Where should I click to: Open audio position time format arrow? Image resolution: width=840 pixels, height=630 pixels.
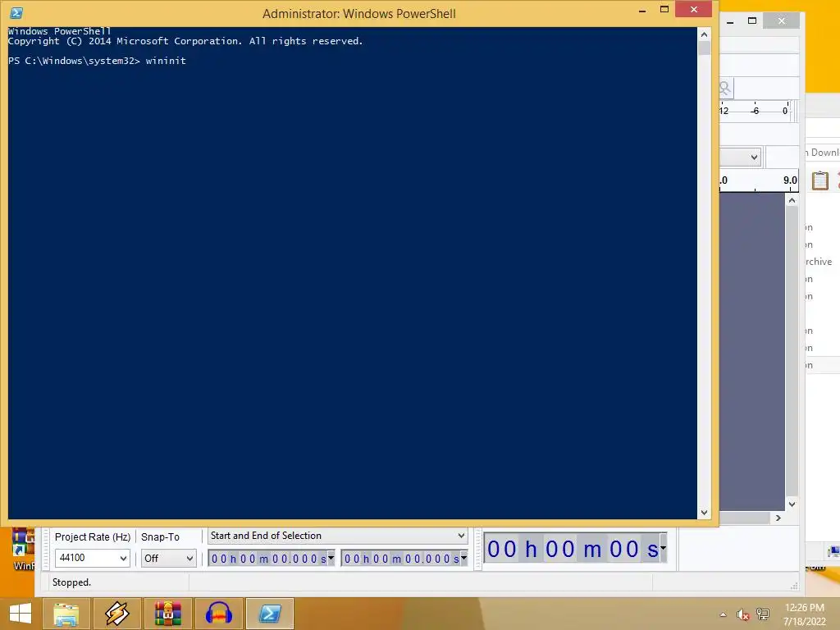pos(663,548)
